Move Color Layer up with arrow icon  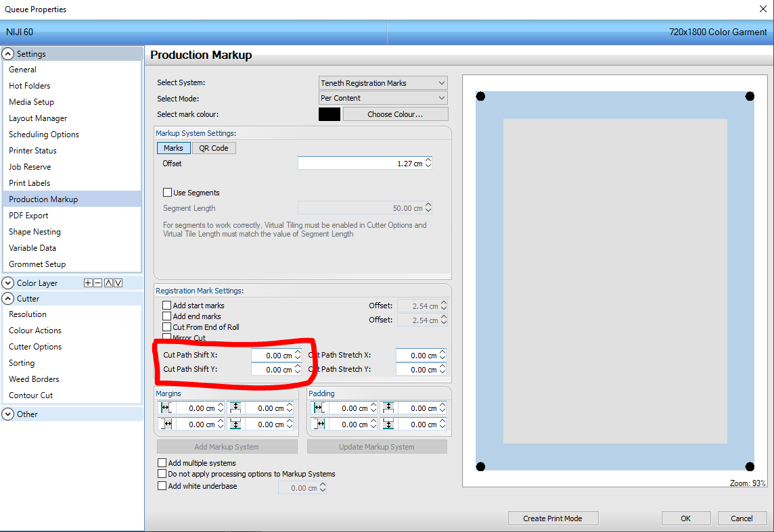pyautogui.click(x=108, y=283)
